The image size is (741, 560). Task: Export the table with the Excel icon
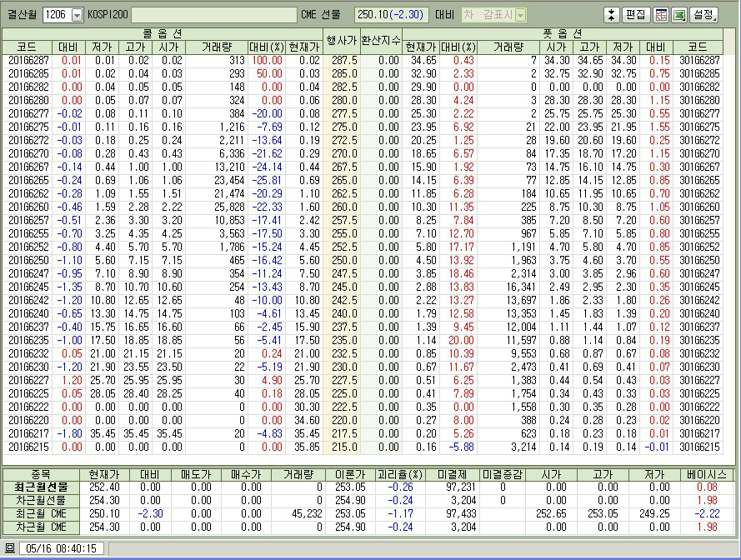678,15
